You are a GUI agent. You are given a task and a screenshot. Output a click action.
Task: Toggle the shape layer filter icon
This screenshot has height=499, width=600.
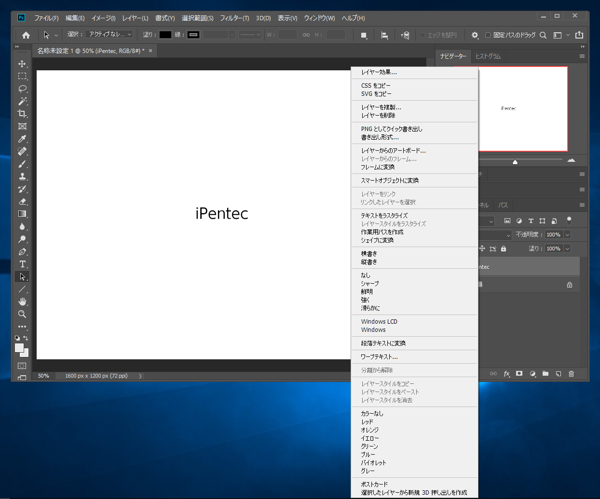pyautogui.click(x=542, y=221)
